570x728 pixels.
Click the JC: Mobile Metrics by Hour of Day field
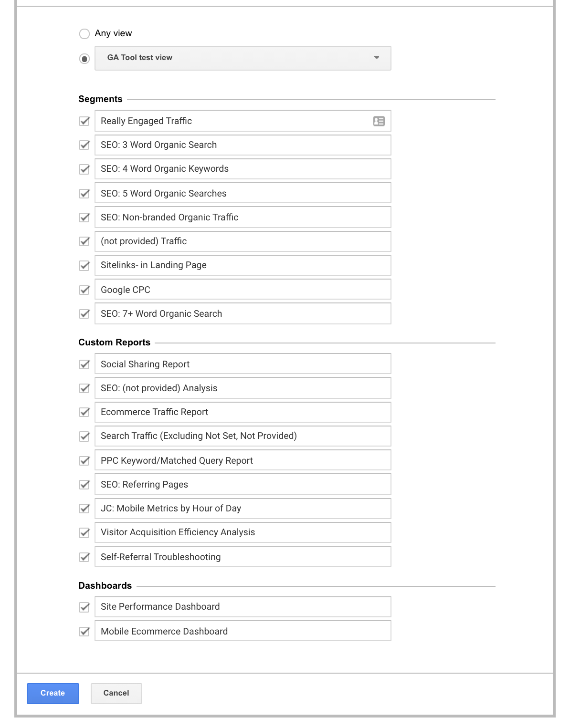pyautogui.click(x=243, y=509)
